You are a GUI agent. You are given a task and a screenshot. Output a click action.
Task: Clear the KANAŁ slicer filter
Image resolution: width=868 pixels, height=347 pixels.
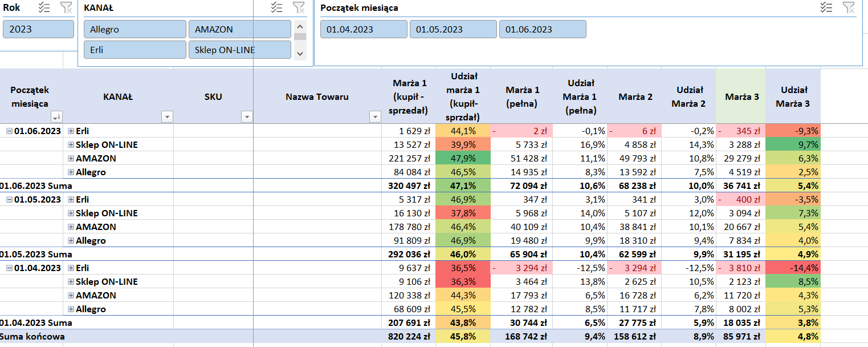click(x=299, y=7)
